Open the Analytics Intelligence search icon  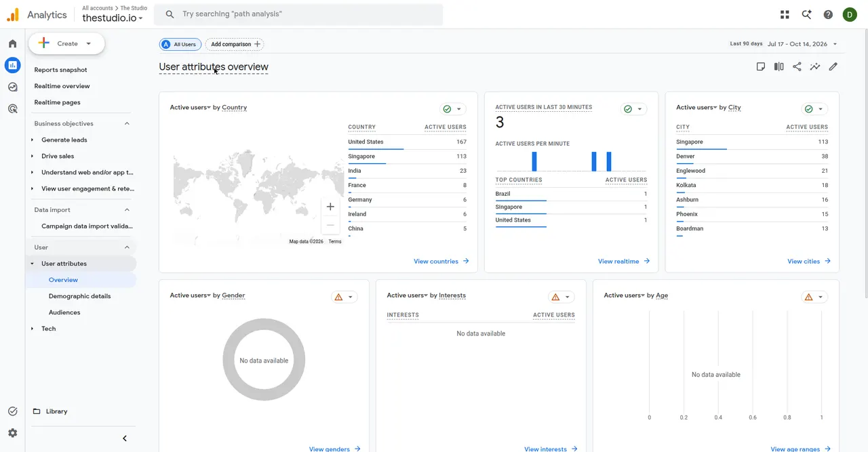(x=806, y=14)
